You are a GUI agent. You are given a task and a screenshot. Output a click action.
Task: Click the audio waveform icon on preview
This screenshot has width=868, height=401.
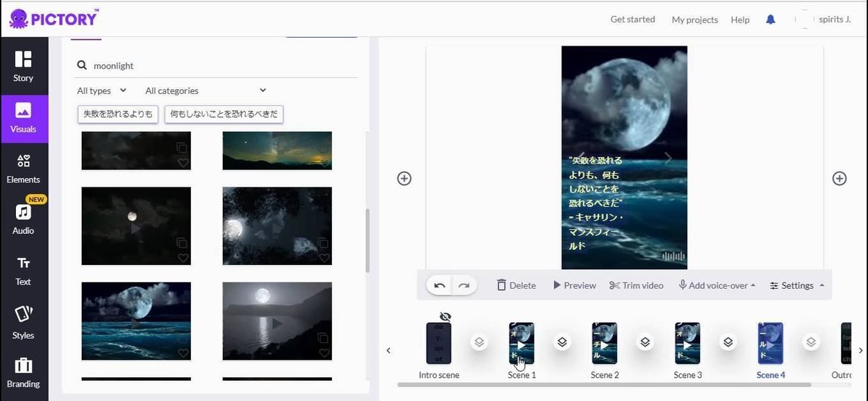(673, 256)
